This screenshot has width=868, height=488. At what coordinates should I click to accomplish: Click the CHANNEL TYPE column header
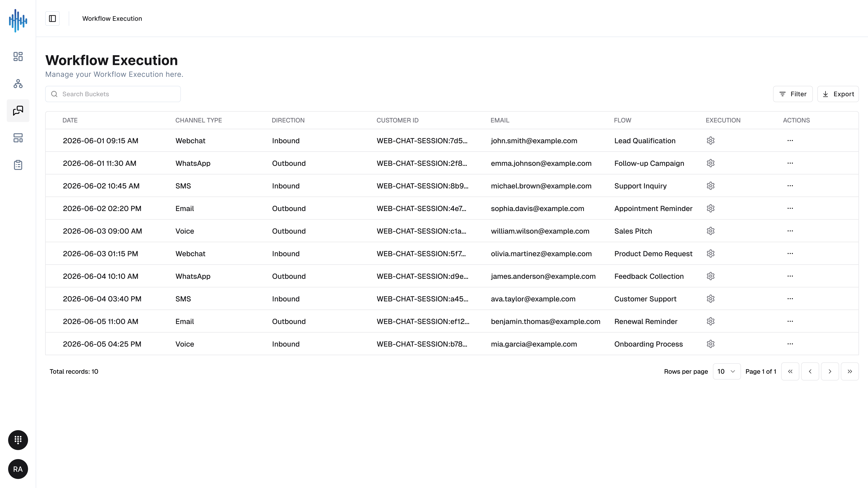[198, 120]
